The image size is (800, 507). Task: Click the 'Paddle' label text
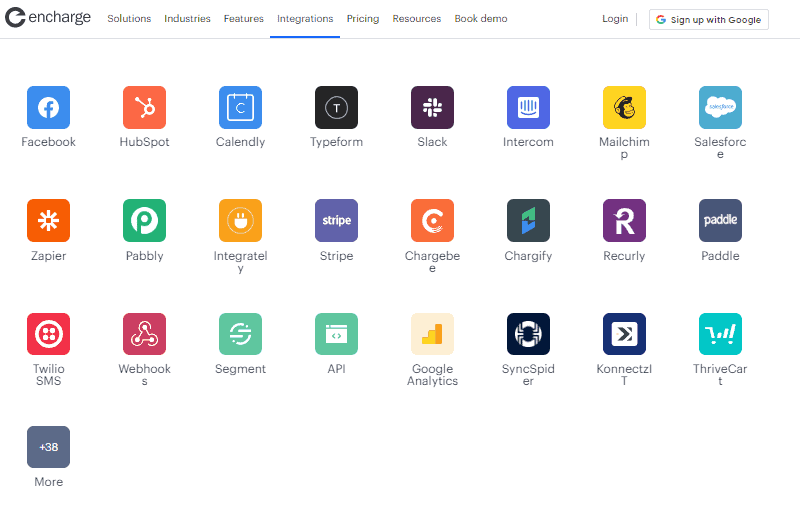(720, 256)
